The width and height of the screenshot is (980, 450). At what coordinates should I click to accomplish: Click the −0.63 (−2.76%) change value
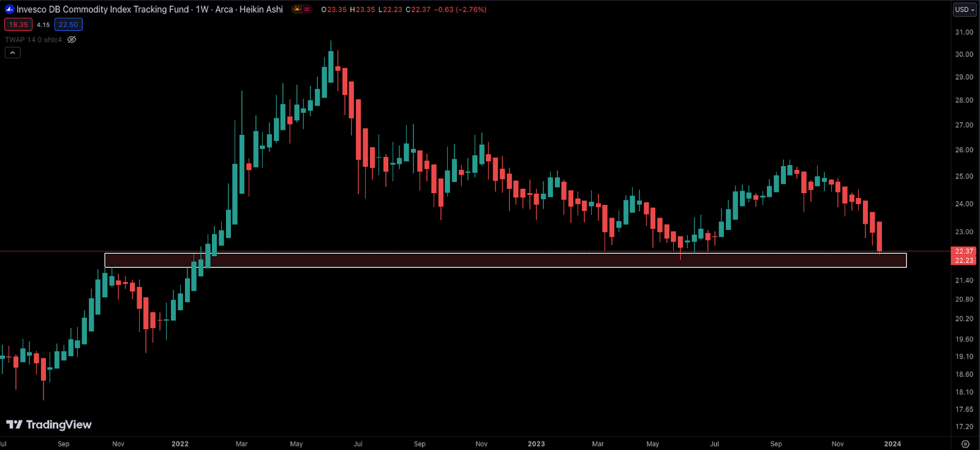pos(460,10)
